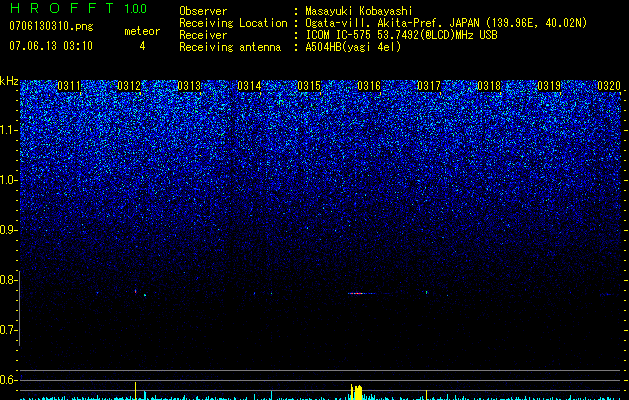Click the 1.0 kHz axis label
This screenshot has width=629, height=400.
tap(8, 180)
